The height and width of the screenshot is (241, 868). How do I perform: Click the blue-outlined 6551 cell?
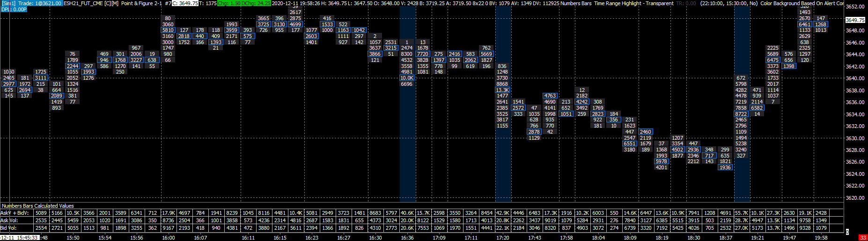click(x=630, y=144)
